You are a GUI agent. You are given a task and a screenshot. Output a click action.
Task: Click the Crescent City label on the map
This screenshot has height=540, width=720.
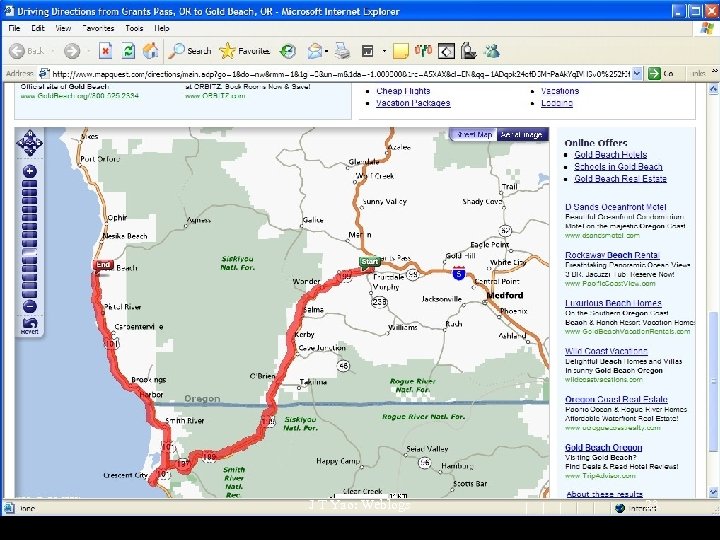125,475
